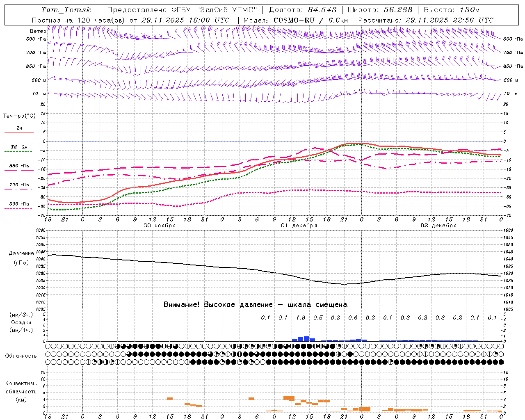Click the "Широта: 56.288" header field
This screenshot has width=525, height=420.
pyautogui.click(x=380, y=10)
